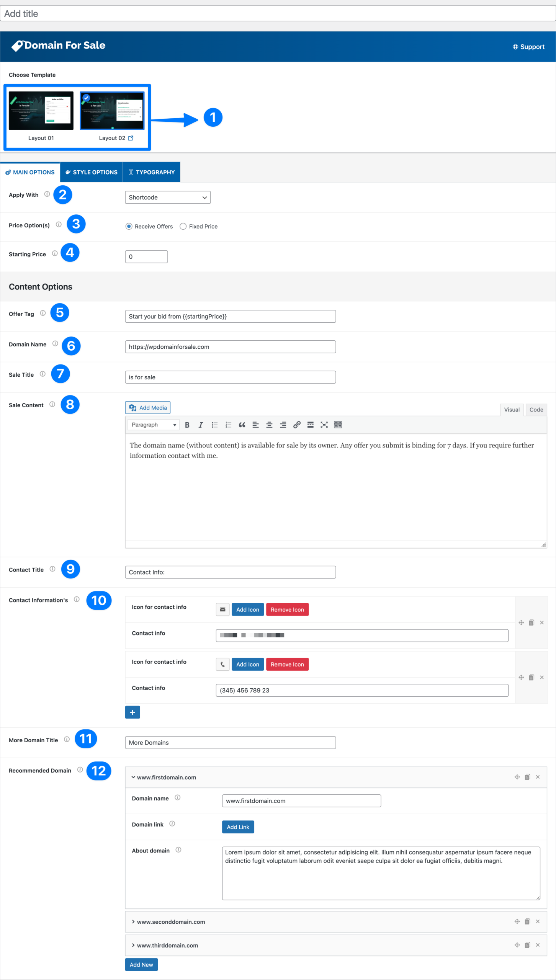Remove the www.firstdomain.com recommended domain
The width and height of the screenshot is (556, 980).
point(538,777)
